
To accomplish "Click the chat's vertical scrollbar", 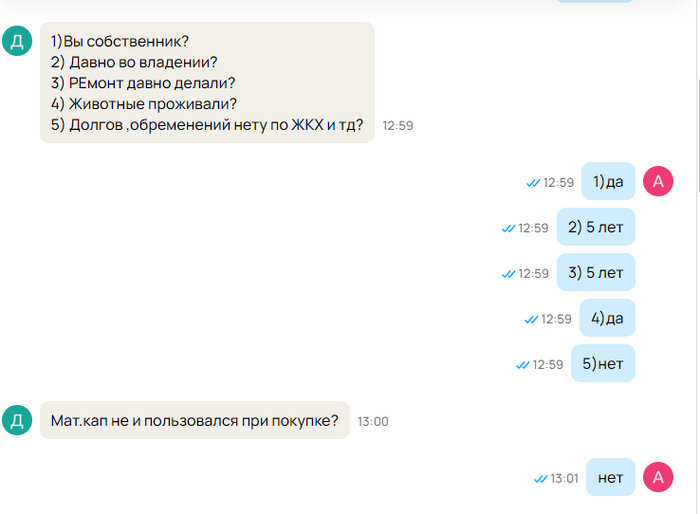I will click(x=698, y=134).
